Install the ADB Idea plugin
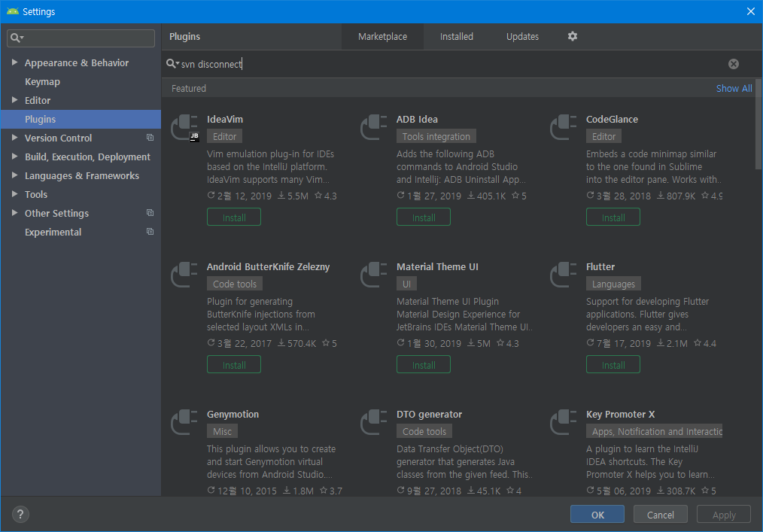 pyautogui.click(x=424, y=217)
